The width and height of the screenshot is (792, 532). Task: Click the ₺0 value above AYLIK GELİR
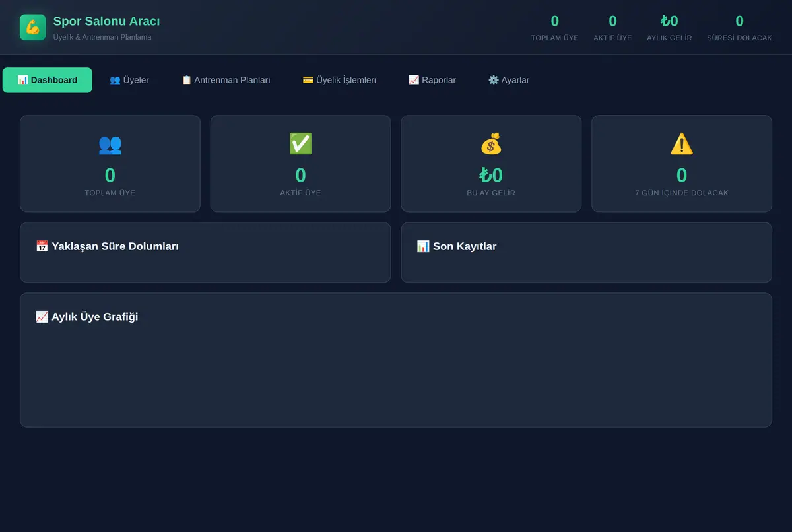click(x=669, y=21)
